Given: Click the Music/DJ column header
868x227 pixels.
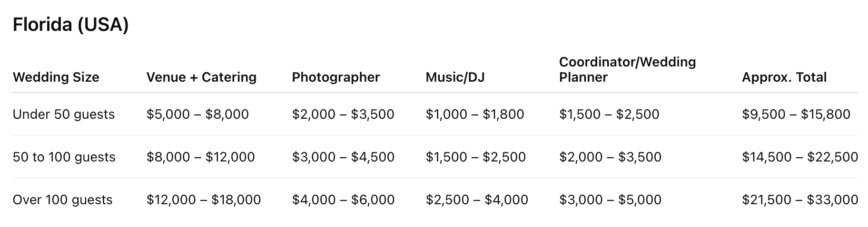Looking at the screenshot, I should click(455, 77).
